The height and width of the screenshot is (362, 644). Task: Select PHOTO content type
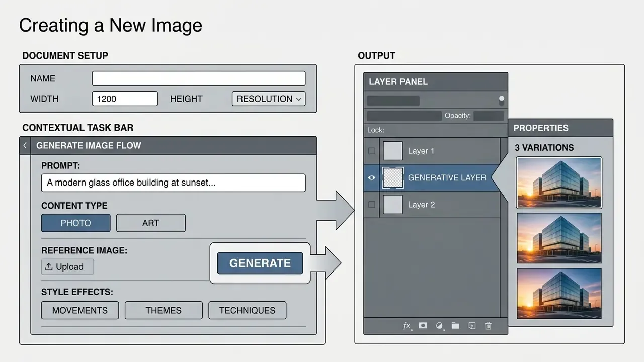click(x=75, y=223)
